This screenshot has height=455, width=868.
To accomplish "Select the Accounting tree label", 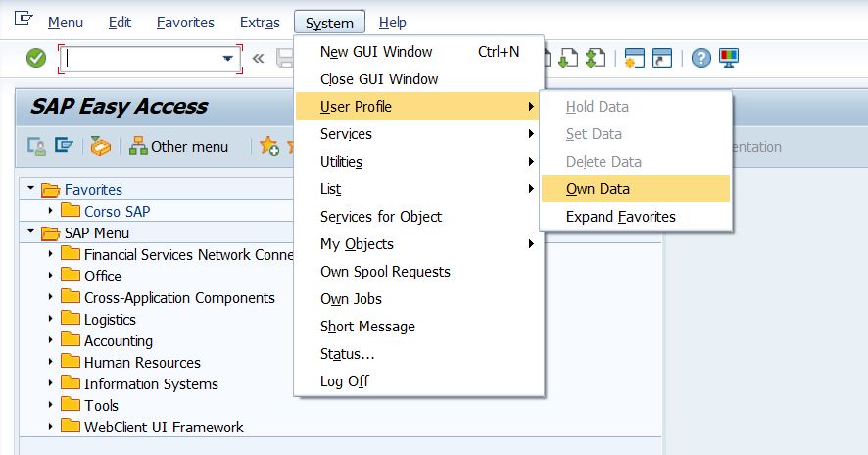I will [118, 341].
